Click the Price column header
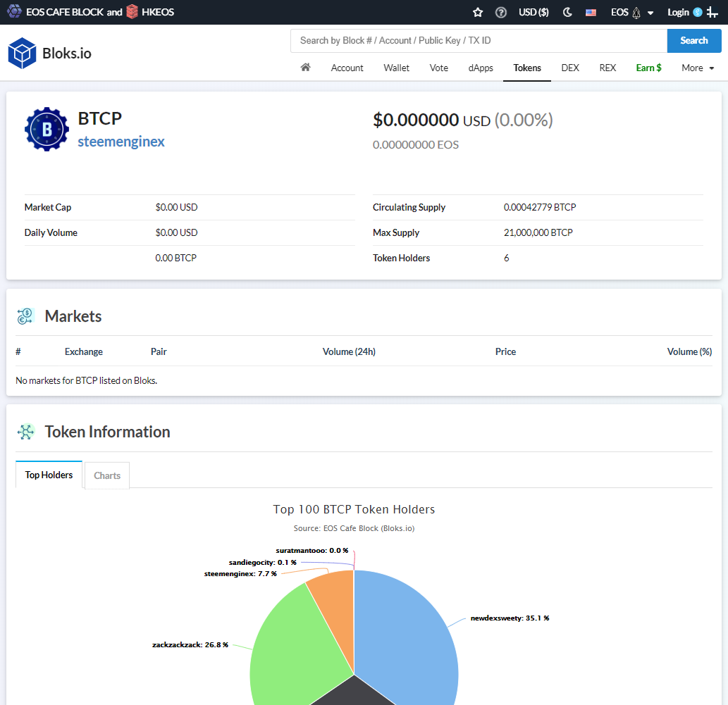The width and height of the screenshot is (728, 705). [505, 352]
